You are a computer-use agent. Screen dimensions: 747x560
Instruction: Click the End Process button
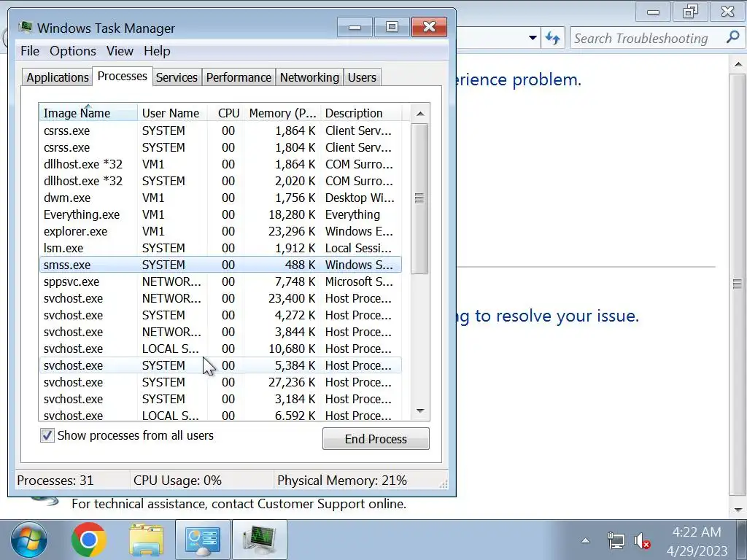point(376,438)
